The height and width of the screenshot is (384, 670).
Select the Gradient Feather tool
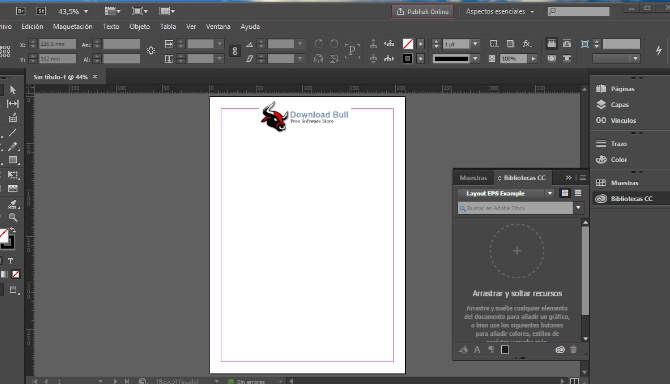[12, 188]
